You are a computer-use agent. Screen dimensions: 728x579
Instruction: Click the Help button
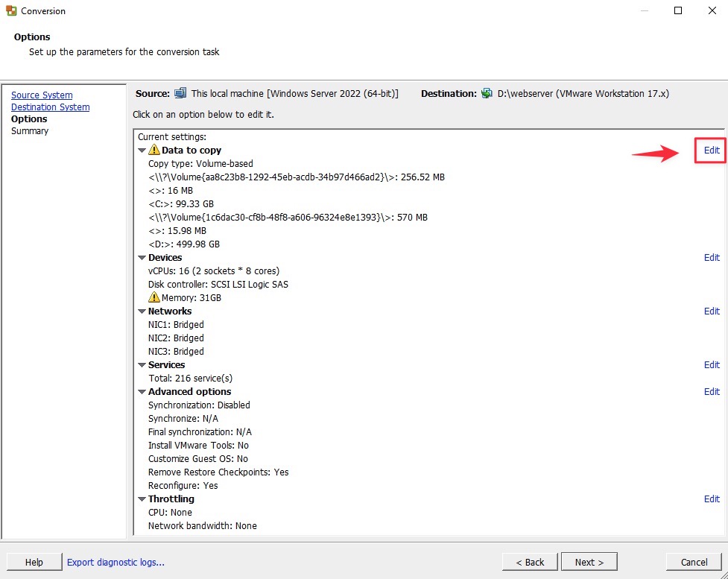pyautogui.click(x=34, y=562)
